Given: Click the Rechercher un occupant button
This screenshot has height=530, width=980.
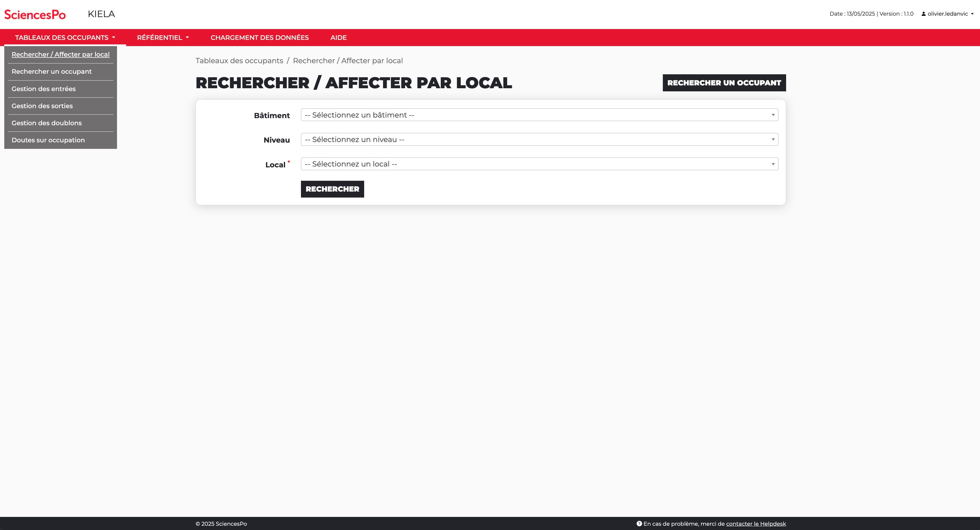Looking at the screenshot, I should coord(724,83).
